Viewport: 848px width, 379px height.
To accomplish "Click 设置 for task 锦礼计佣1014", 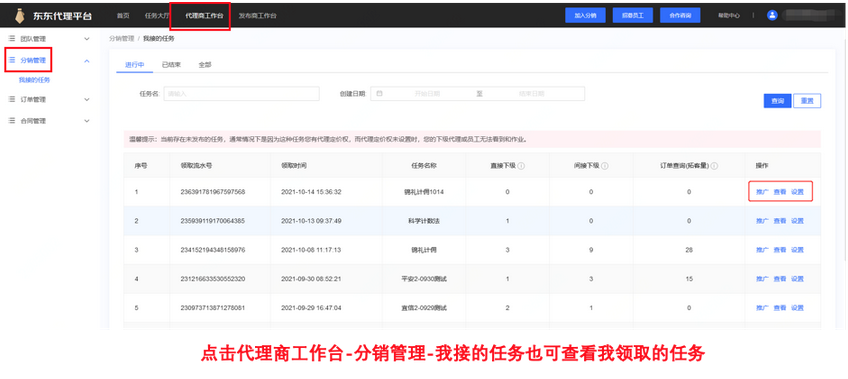I will (797, 192).
